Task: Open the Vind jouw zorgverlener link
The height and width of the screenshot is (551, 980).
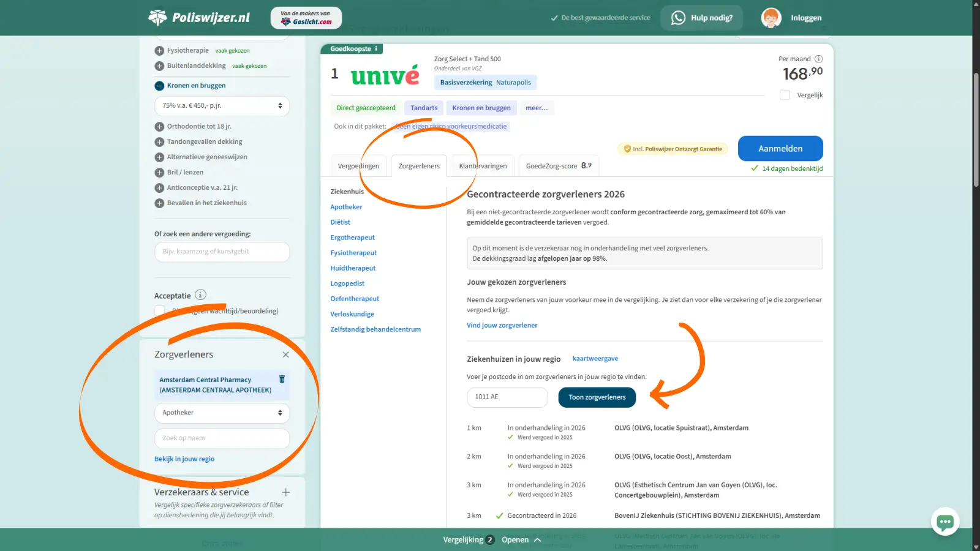Action: tap(502, 325)
